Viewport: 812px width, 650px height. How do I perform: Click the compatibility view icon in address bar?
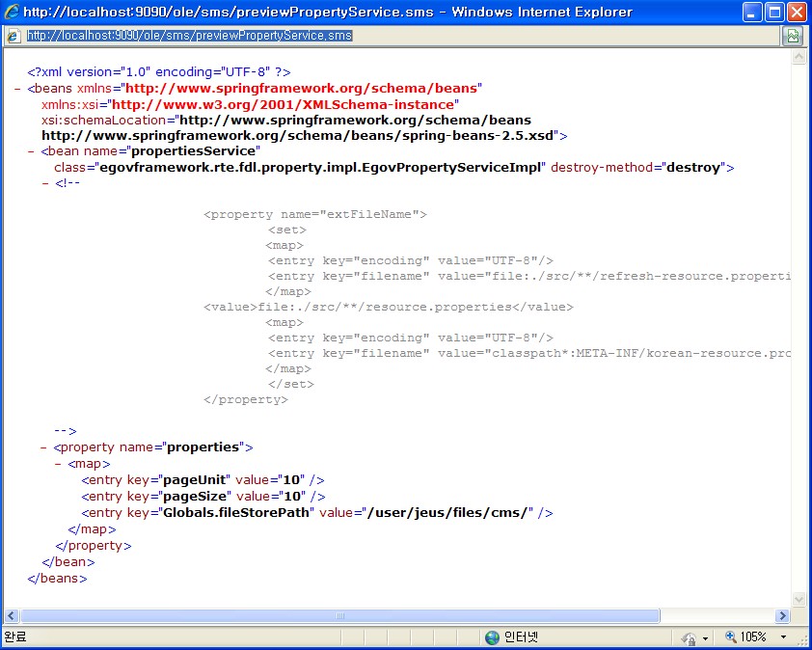click(793, 36)
